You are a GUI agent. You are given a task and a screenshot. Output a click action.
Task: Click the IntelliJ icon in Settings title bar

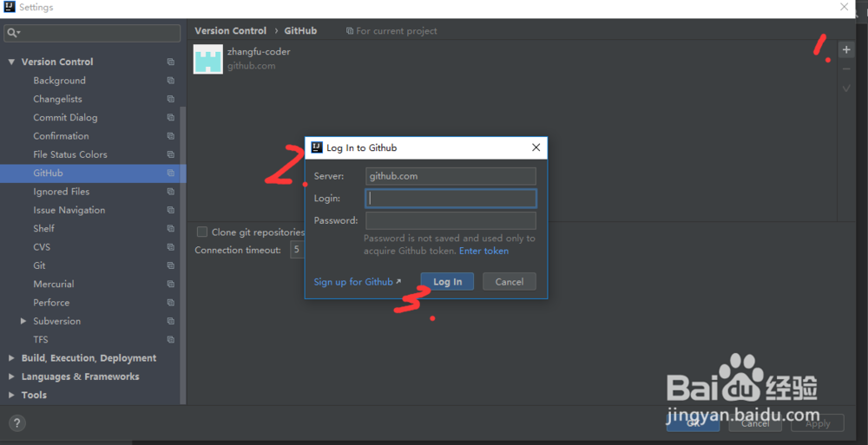pos(9,7)
